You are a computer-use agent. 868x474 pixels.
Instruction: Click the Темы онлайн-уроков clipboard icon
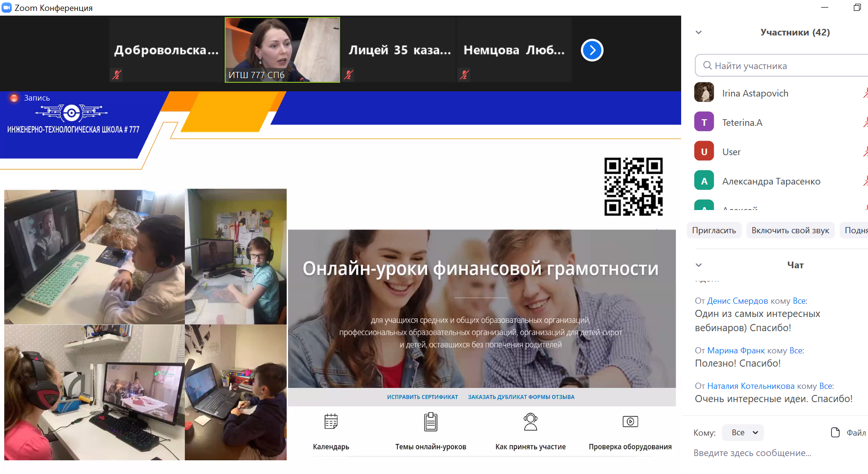[430, 421]
